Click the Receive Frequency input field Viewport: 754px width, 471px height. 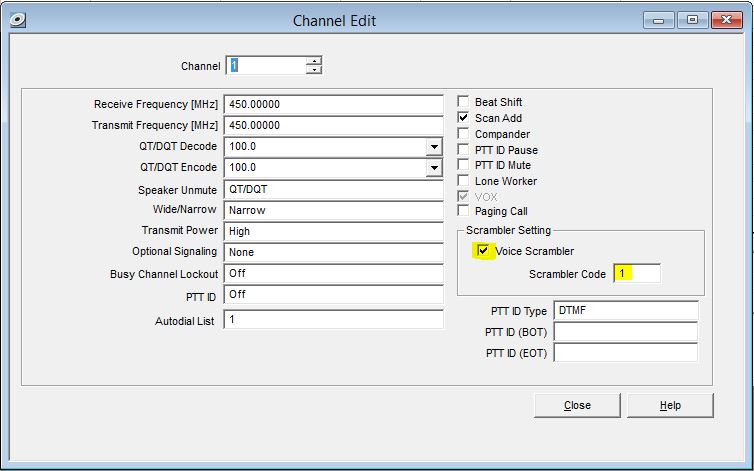point(333,104)
